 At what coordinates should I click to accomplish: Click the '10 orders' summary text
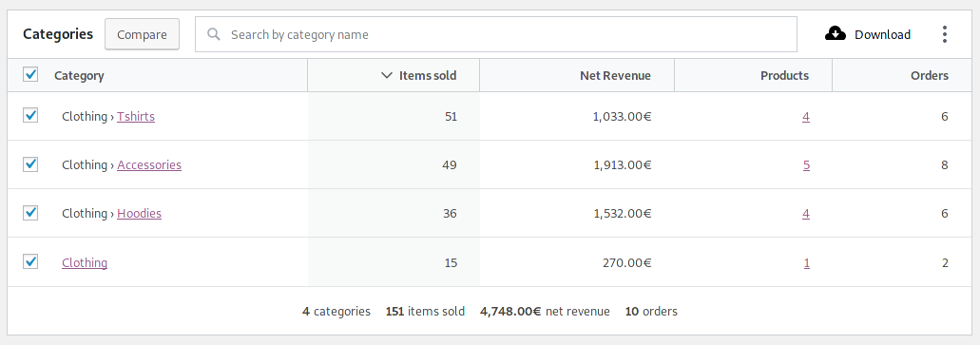pyautogui.click(x=651, y=311)
